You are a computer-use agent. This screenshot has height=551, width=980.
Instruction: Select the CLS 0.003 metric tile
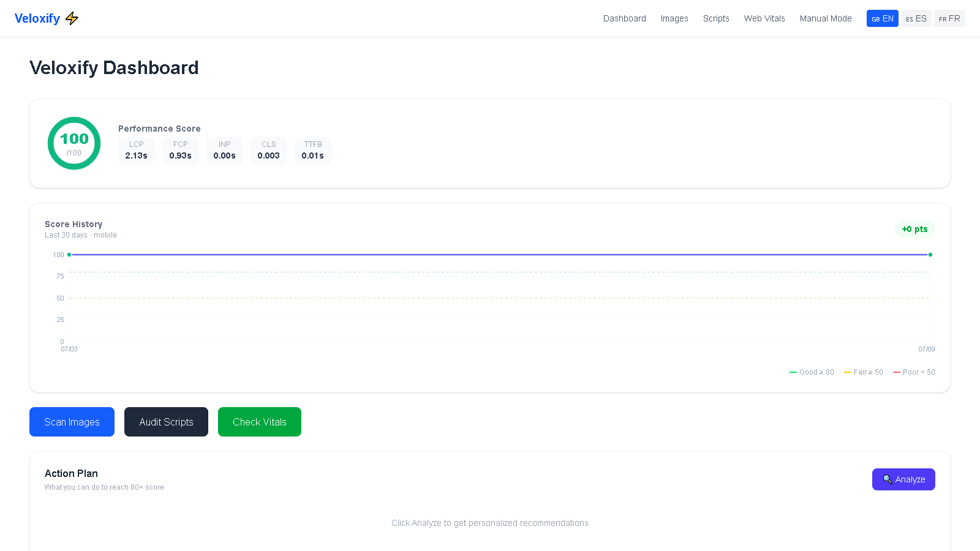coord(269,151)
